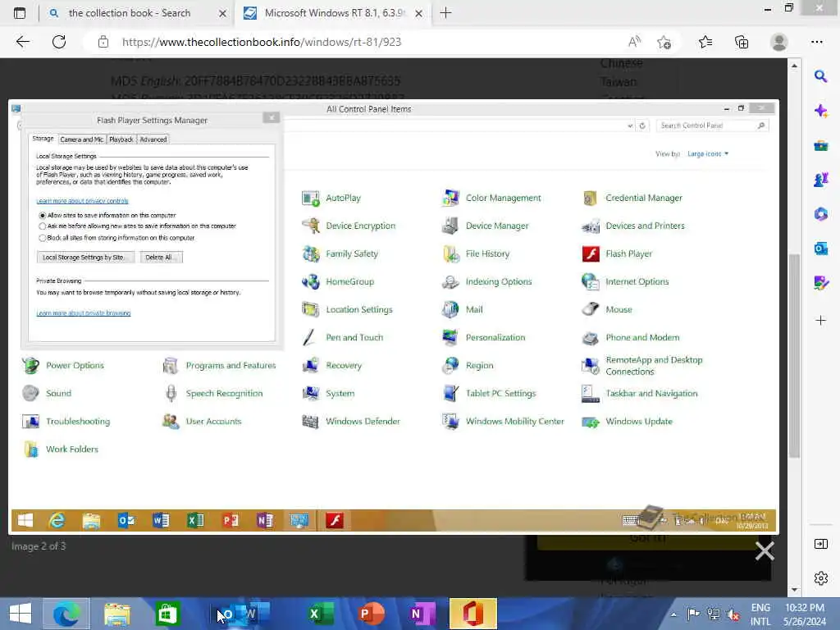Open Device Encryption item
The height and width of the screenshot is (630, 840).
349,226
